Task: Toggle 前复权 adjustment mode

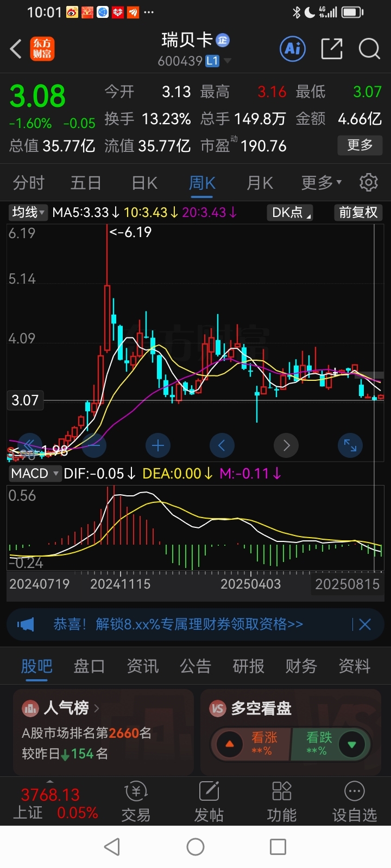Action: [x=358, y=212]
